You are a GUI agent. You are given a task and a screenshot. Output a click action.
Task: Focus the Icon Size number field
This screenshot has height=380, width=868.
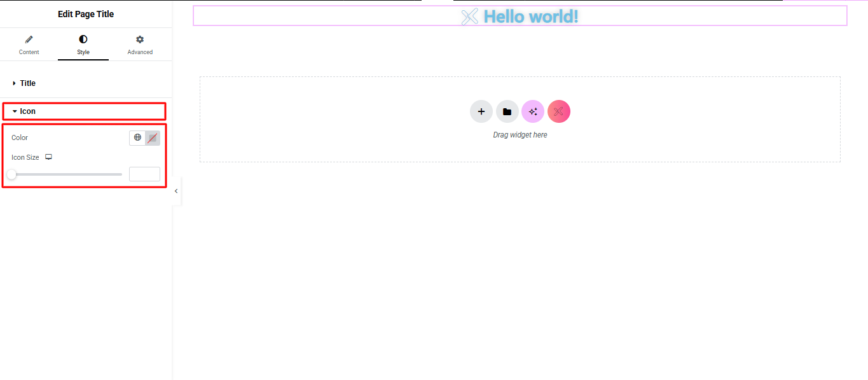pos(144,174)
